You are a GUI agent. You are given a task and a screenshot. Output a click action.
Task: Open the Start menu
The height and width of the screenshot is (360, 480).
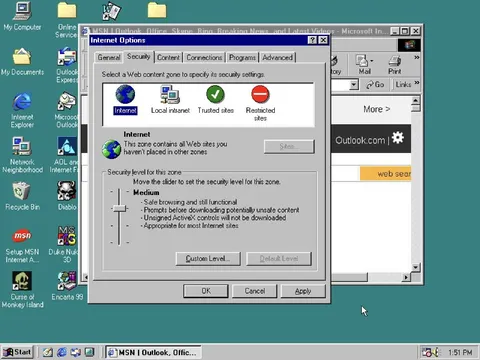pyautogui.click(x=17, y=352)
